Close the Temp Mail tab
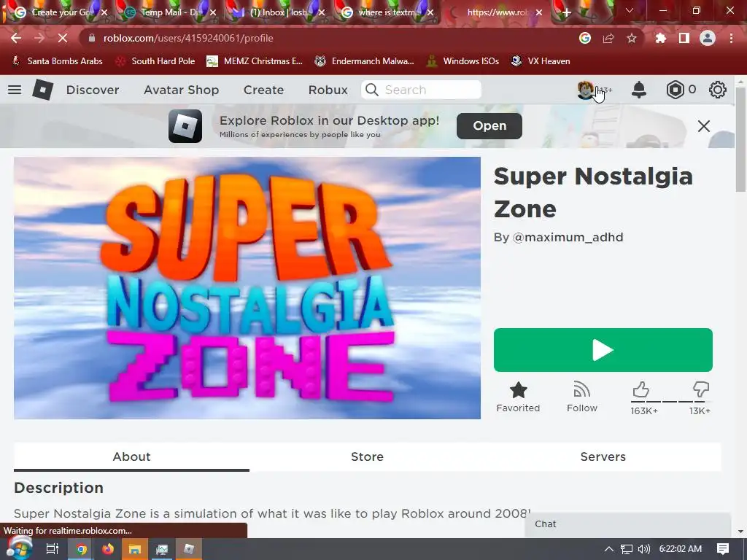This screenshot has height=560, width=747. [213, 12]
